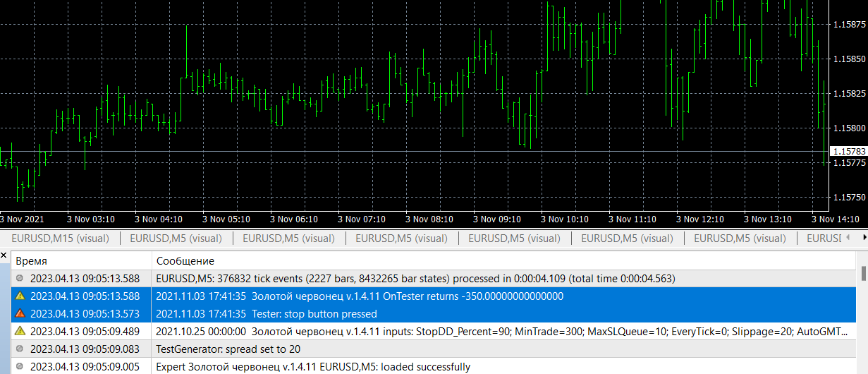
Task: Click the yellow warning icon of the OnTester returns row
Action: click(x=19, y=296)
